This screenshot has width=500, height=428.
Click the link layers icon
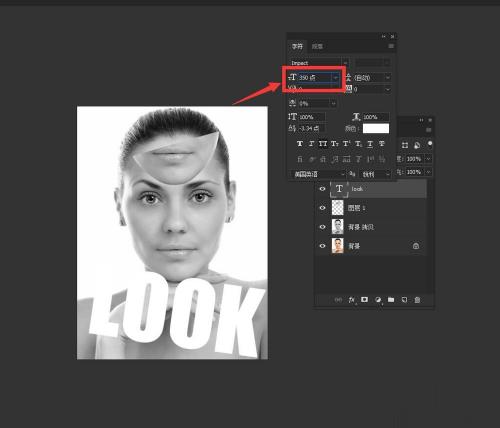pyautogui.click(x=338, y=300)
